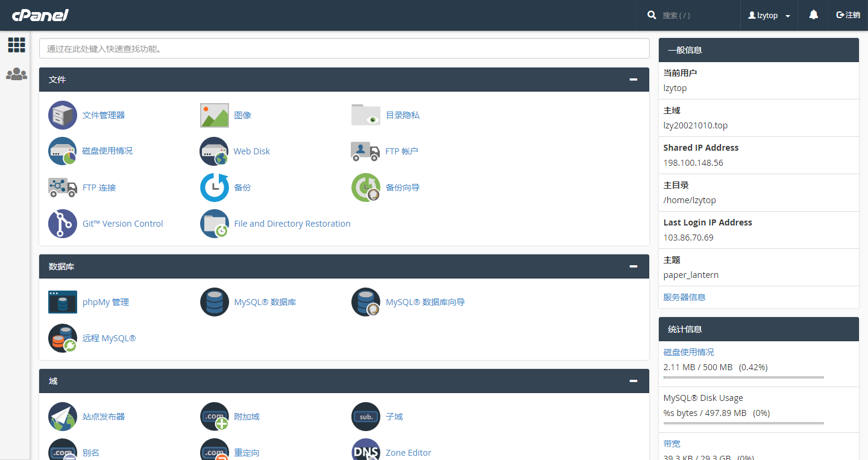Open File and Directory Restoration icon
The height and width of the screenshot is (460, 868).
pos(215,224)
